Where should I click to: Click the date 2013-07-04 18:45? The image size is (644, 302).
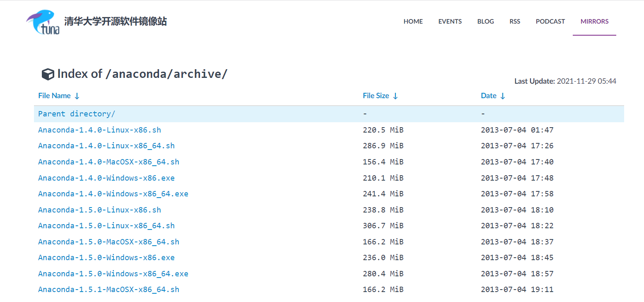coord(517,257)
